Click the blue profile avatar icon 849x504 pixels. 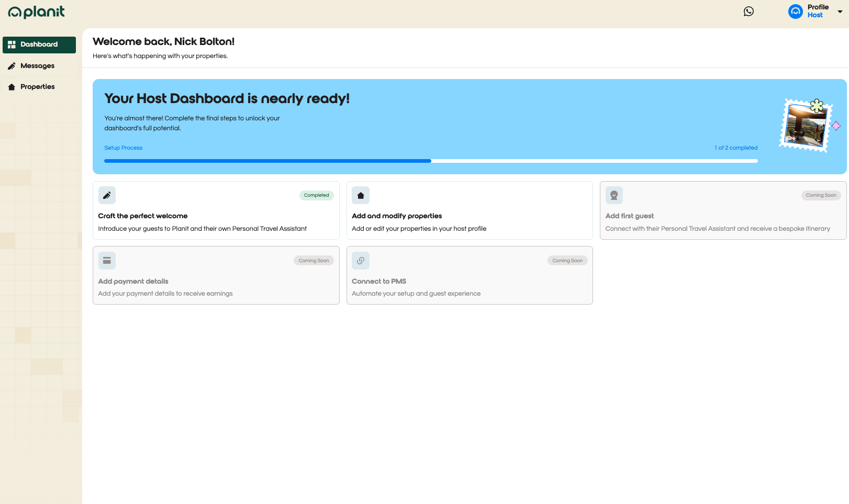[795, 12]
